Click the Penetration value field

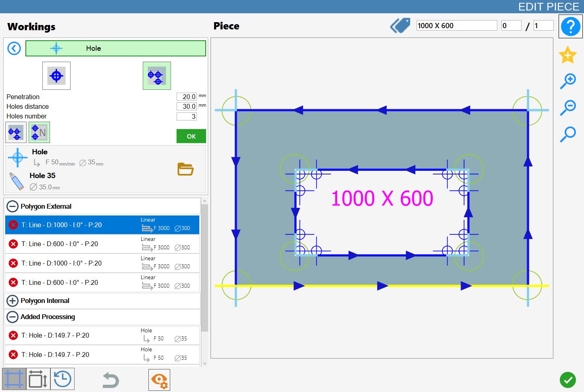tap(187, 97)
